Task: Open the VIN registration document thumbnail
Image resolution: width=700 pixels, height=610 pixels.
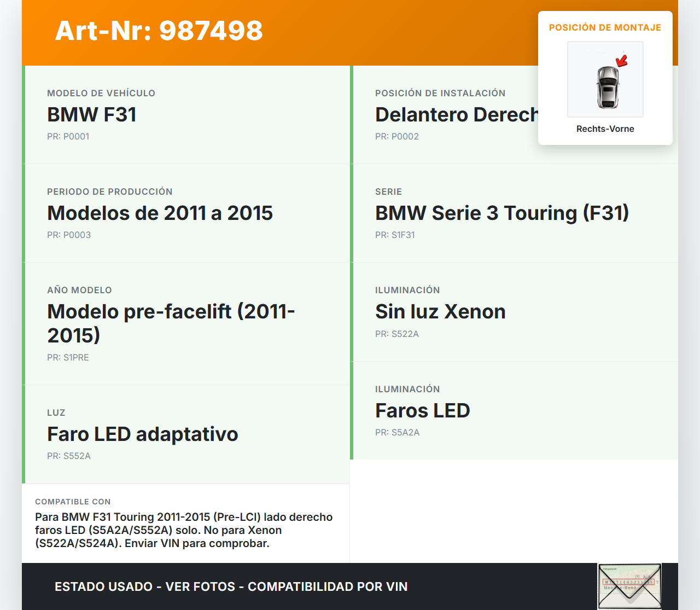Action: click(629, 586)
